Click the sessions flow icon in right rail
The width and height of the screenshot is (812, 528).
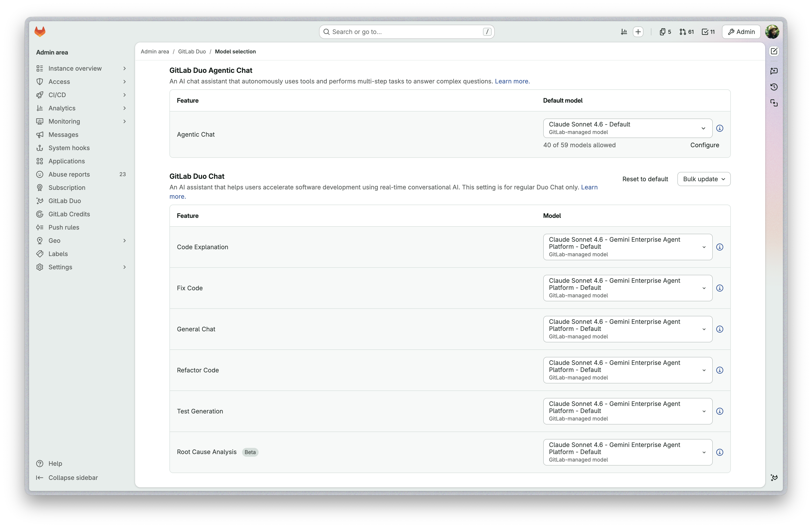click(774, 103)
